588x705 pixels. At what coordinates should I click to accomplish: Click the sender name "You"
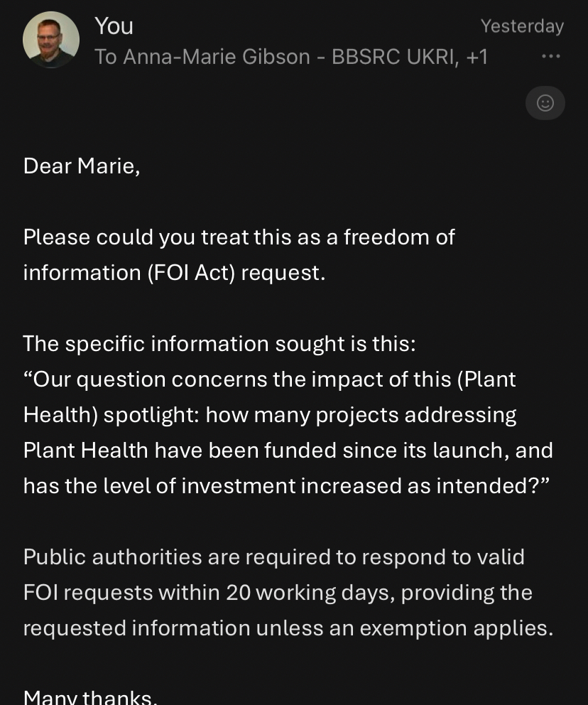pos(114,26)
